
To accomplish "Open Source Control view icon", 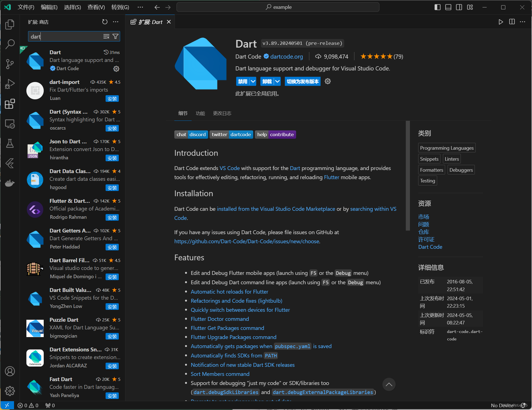I will pos(10,64).
